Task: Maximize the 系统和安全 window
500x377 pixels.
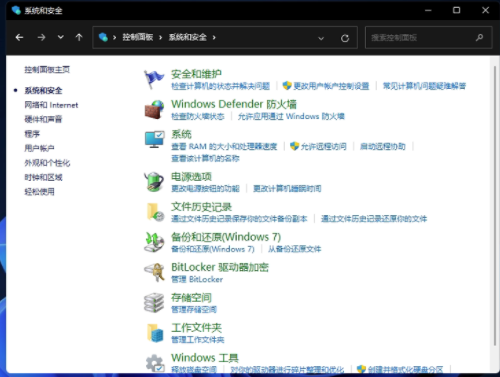Action: pyautogui.click(x=456, y=10)
